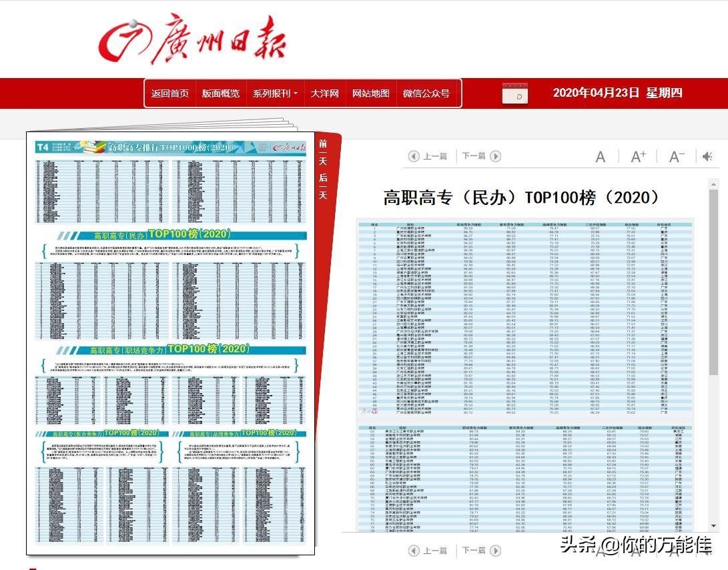Expand the 系列报刊 dropdown
Viewport: 728px width, 570px height.
(x=275, y=93)
